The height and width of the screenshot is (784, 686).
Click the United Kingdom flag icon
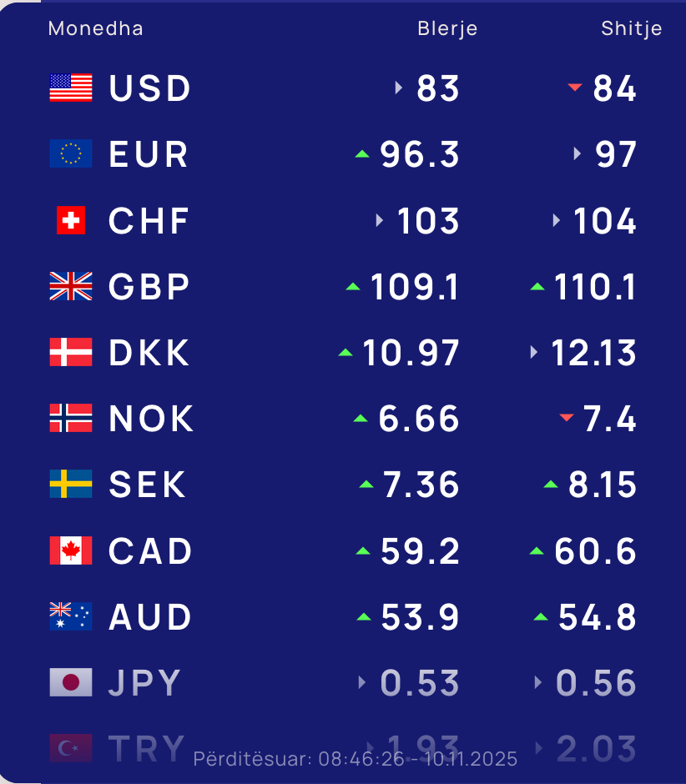point(71,287)
